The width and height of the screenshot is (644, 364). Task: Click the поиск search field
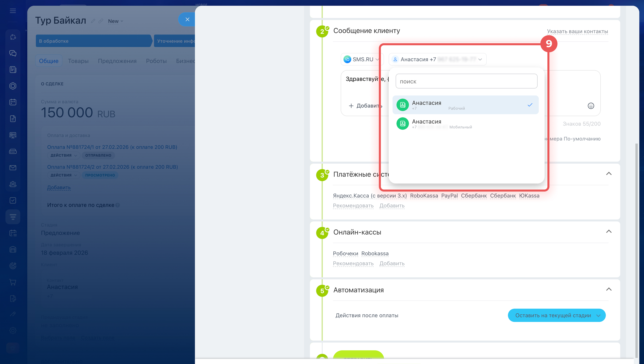[466, 81]
